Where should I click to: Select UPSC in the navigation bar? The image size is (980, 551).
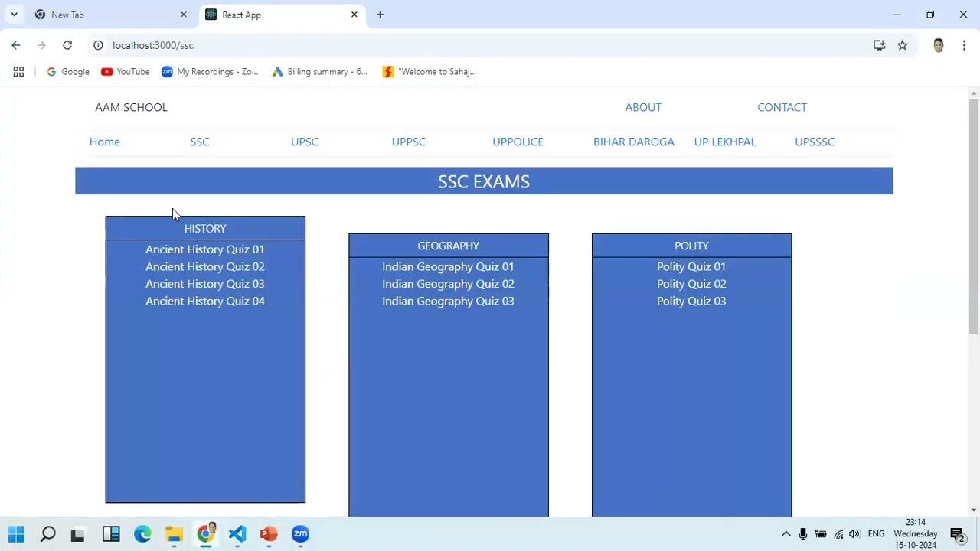[305, 142]
